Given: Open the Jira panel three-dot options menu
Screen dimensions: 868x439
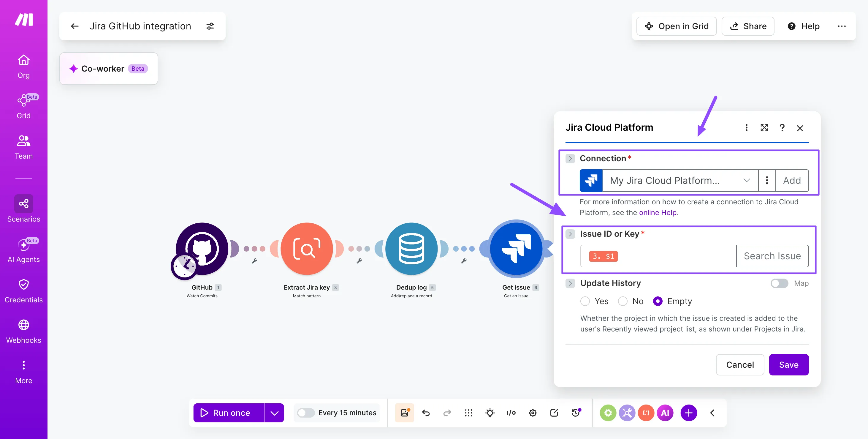Looking at the screenshot, I should tap(746, 127).
